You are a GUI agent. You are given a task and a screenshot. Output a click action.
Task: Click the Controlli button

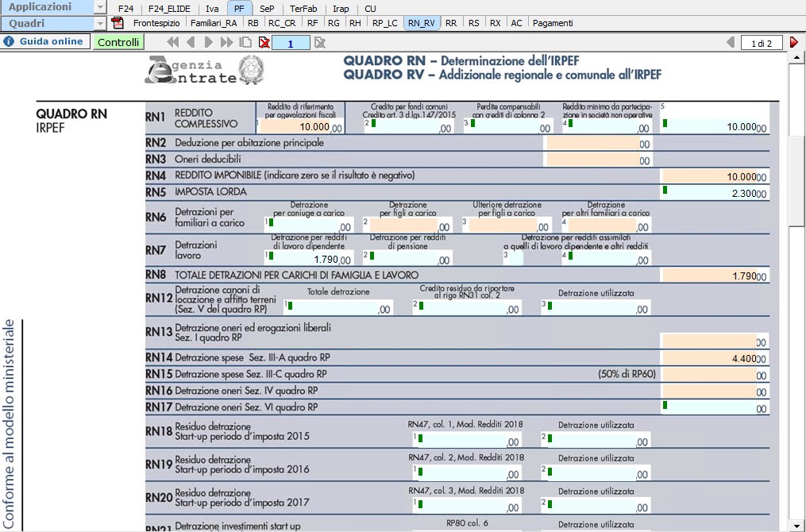pyautogui.click(x=118, y=42)
